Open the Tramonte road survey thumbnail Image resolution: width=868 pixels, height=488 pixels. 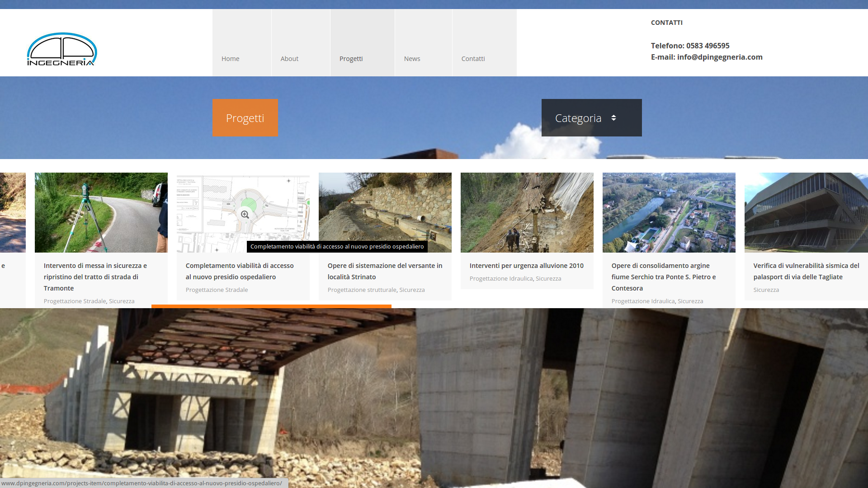point(101,212)
